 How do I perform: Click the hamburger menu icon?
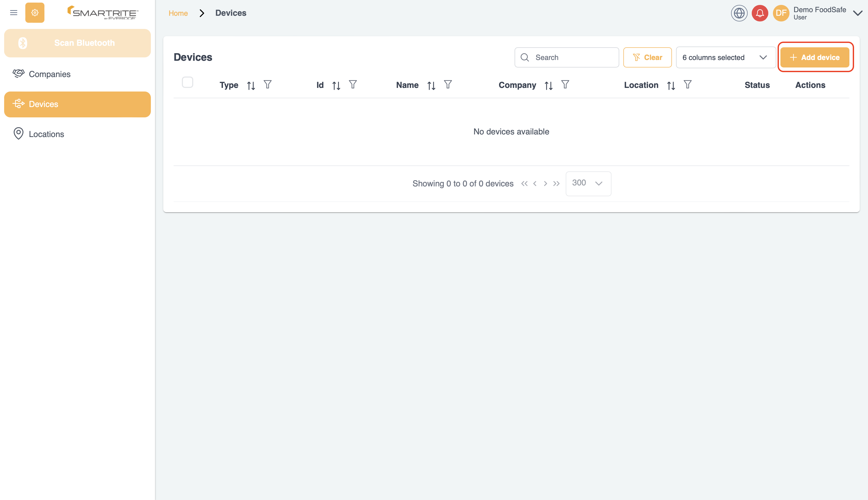14,13
